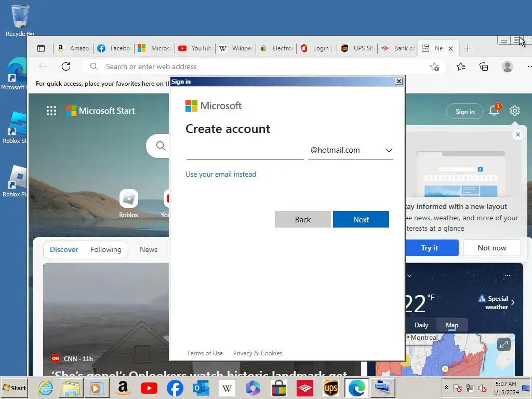This screenshot has width=532, height=399.
Task: Open YouTube taskbar icon
Action: coord(149,388)
